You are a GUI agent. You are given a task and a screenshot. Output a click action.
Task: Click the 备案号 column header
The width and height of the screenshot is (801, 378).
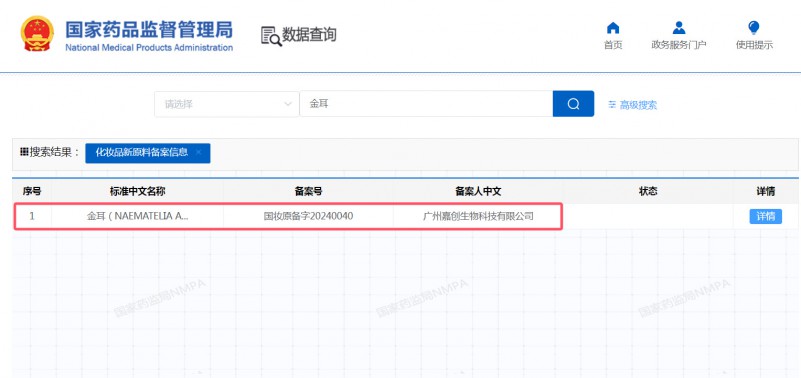coord(309,192)
